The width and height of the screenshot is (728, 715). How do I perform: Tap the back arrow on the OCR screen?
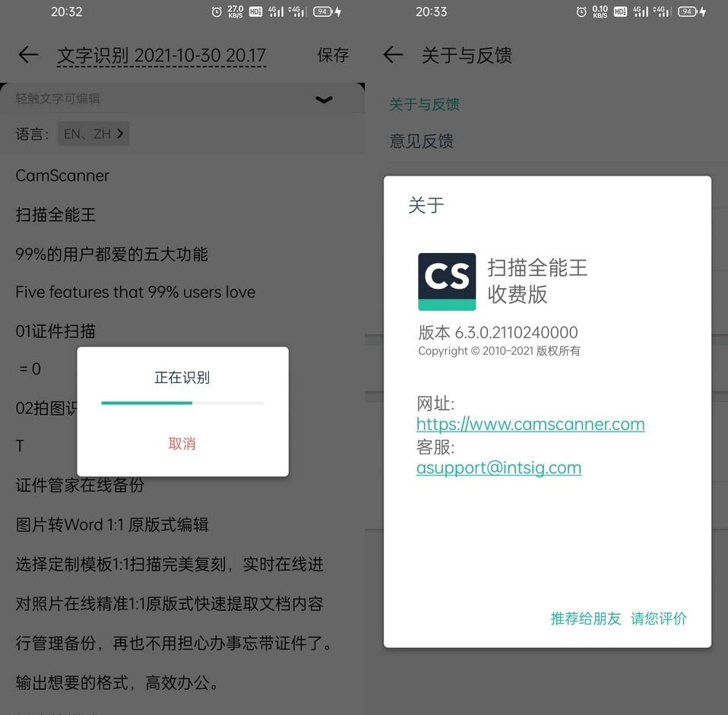(x=28, y=55)
